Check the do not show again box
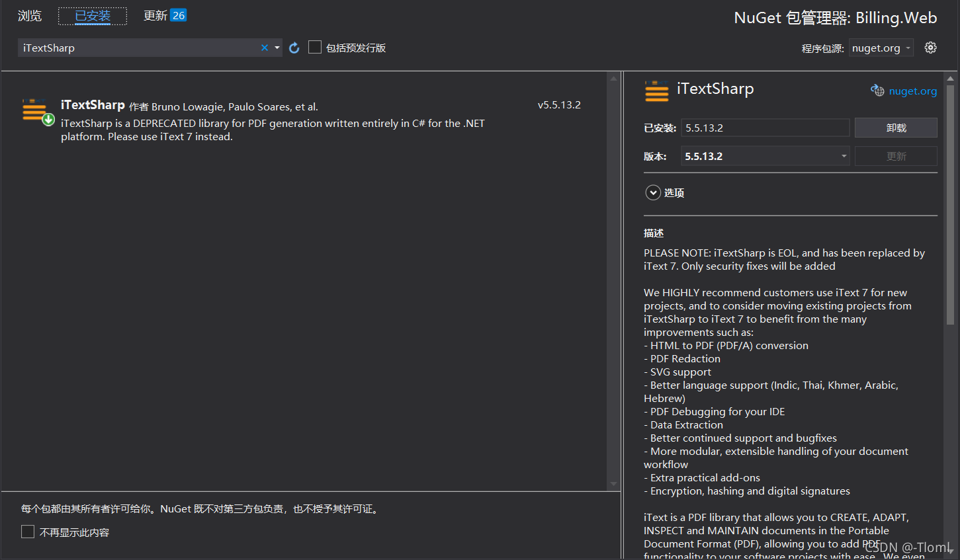Viewport: 960px width, 560px height. pyautogui.click(x=28, y=532)
